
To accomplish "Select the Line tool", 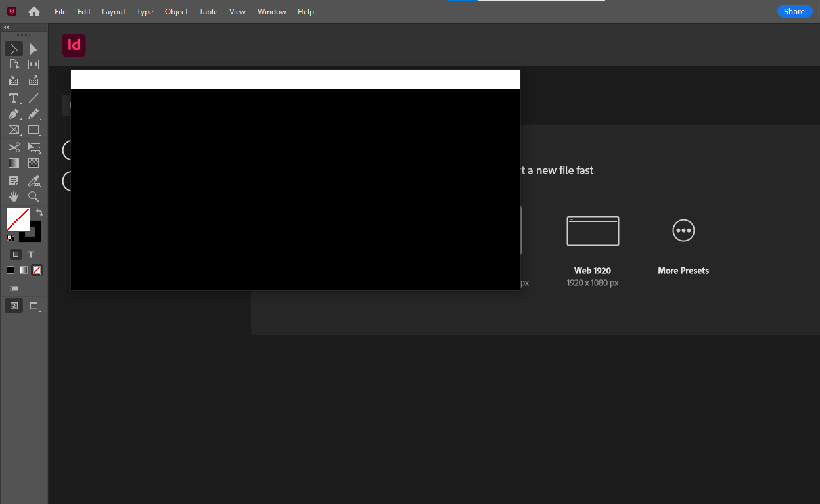I will click(x=34, y=98).
